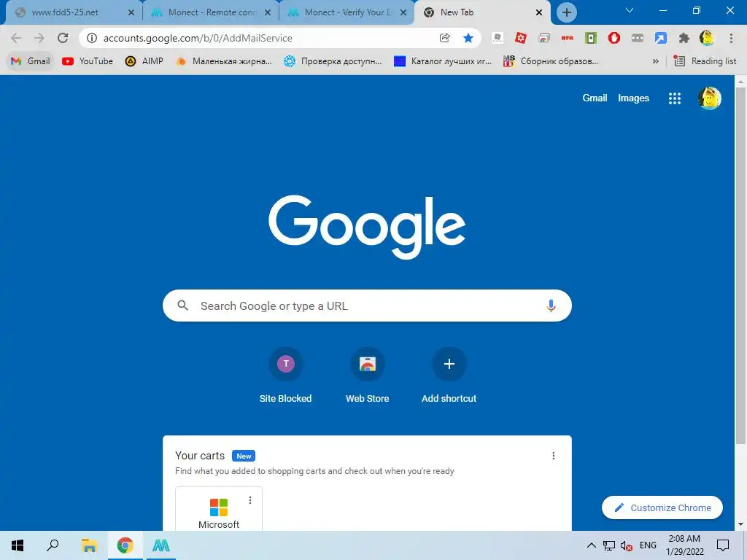Screen dimensions: 747x560
Task: Switch to Monect - Verify Your E tab
Action: (x=348, y=12)
